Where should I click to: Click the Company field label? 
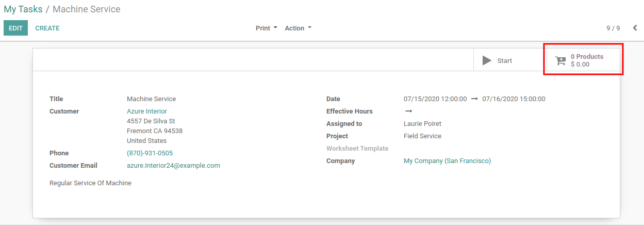click(341, 161)
